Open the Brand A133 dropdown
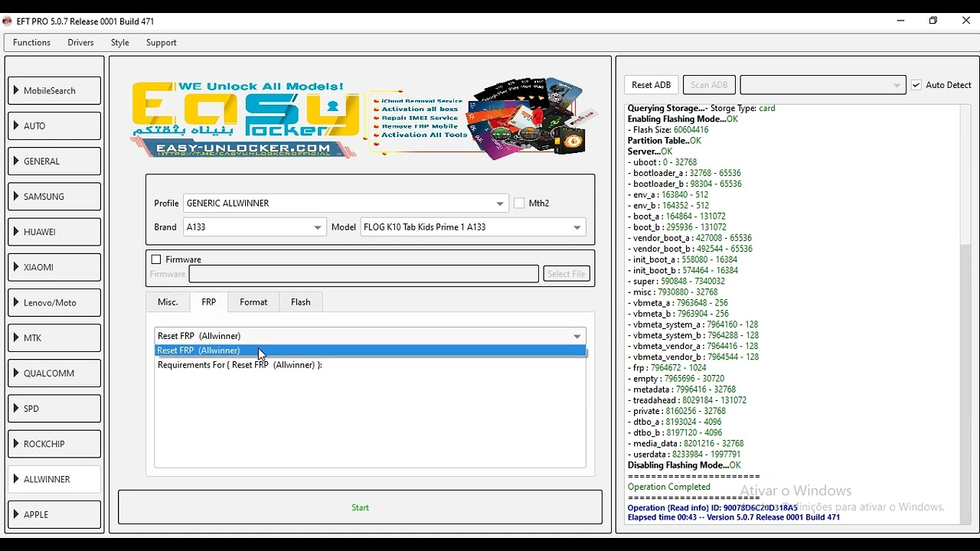980x551 pixels. 255,227
